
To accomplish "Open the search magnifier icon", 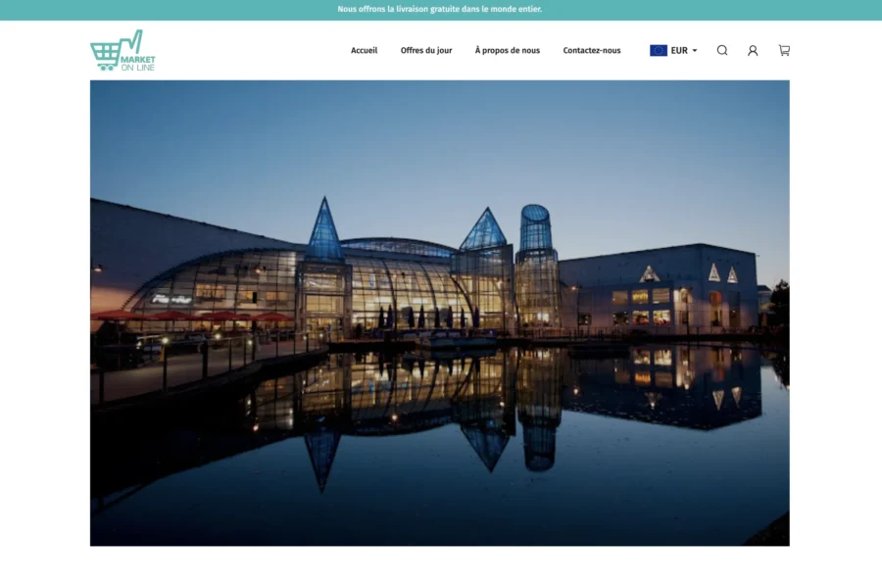I will click(x=722, y=50).
